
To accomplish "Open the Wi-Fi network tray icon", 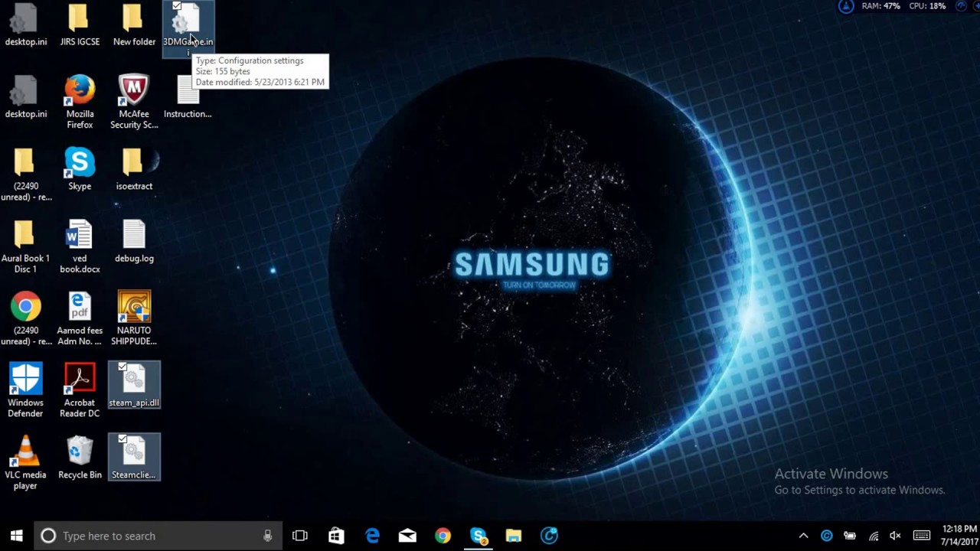I will pyautogui.click(x=873, y=536).
